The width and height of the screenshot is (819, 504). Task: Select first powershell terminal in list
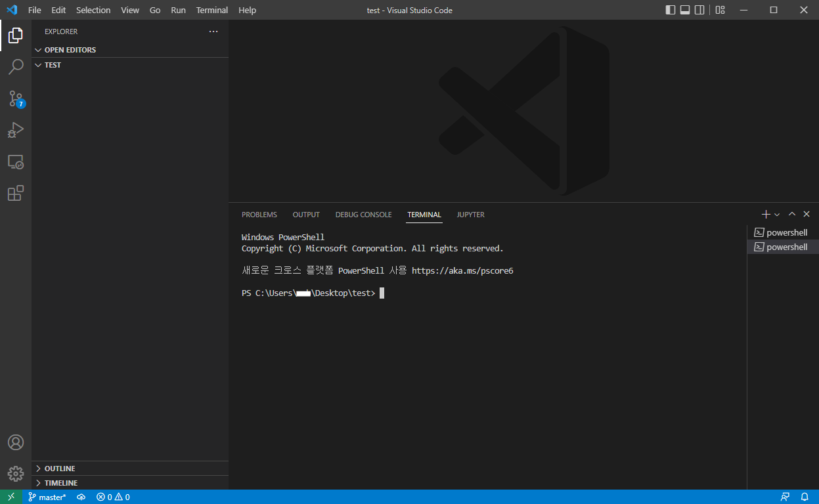click(x=783, y=232)
